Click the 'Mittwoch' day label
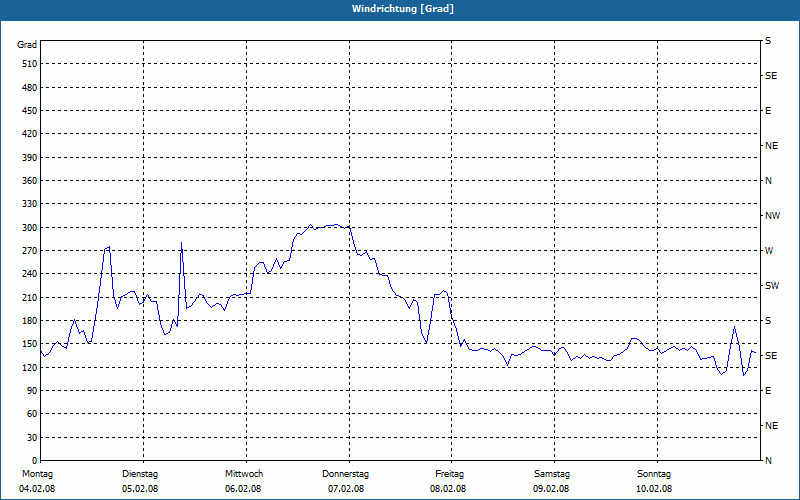 tap(244, 474)
